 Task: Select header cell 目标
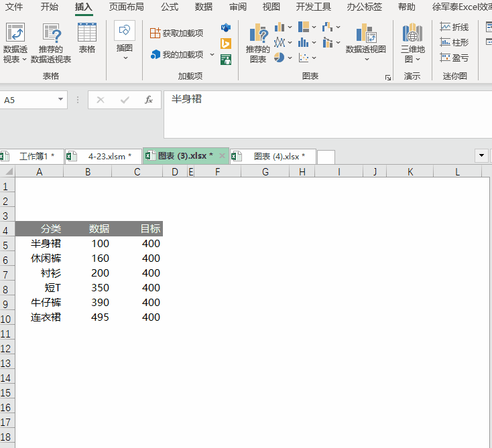pos(137,229)
